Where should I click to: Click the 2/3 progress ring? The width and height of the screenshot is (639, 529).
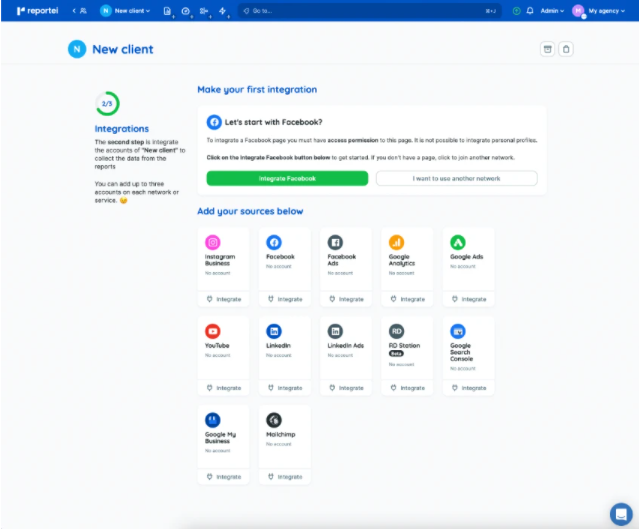pos(107,104)
